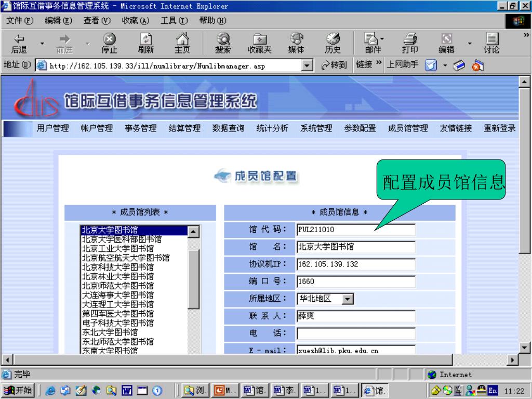Image resolution: width=532 pixels, height=399 pixels.
Task: Open 结算管理 navigation link
Action: (184, 128)
